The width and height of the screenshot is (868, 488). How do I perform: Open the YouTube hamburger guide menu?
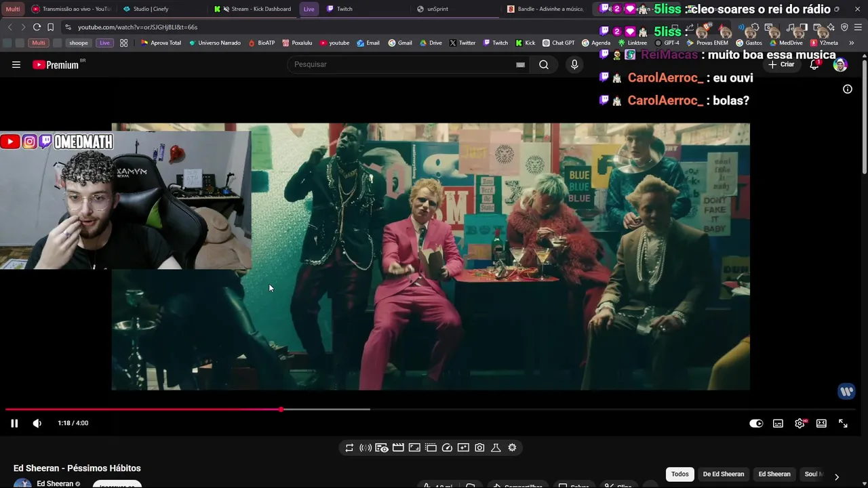click(x=16, y=65)
